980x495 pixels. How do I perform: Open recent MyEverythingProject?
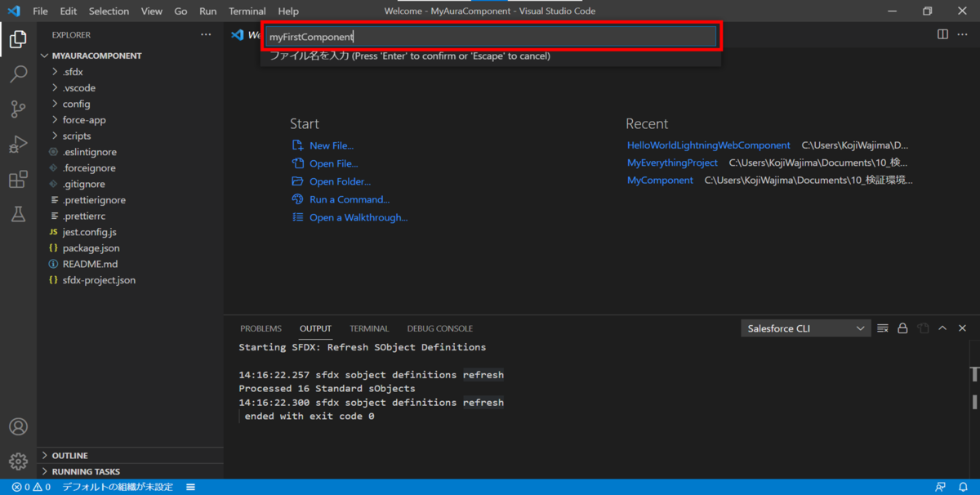(x=672, y=163)
